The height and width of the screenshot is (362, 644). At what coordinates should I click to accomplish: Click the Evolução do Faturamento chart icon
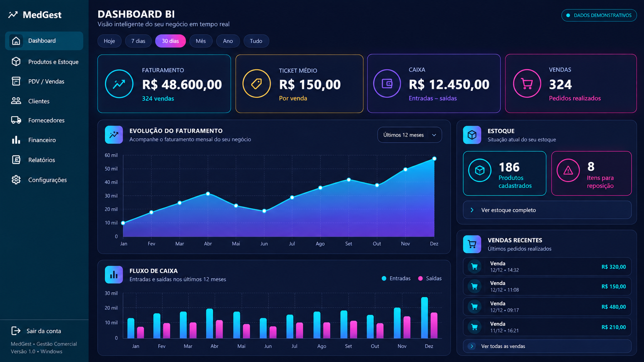(114, 135)
